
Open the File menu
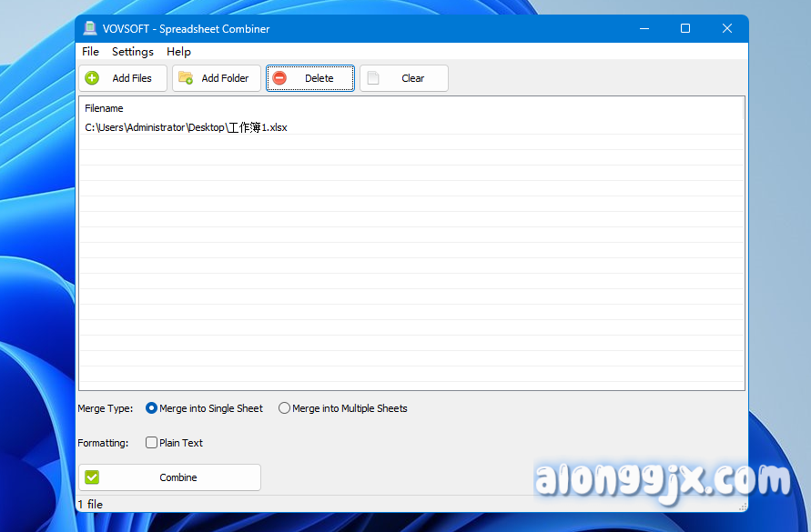(90, 52)
